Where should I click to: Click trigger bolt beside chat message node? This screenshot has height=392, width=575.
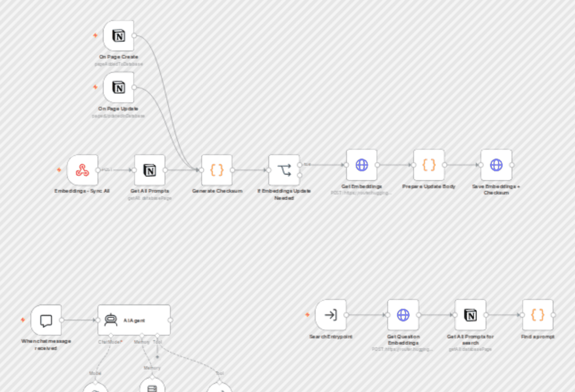tap(23, 320)
